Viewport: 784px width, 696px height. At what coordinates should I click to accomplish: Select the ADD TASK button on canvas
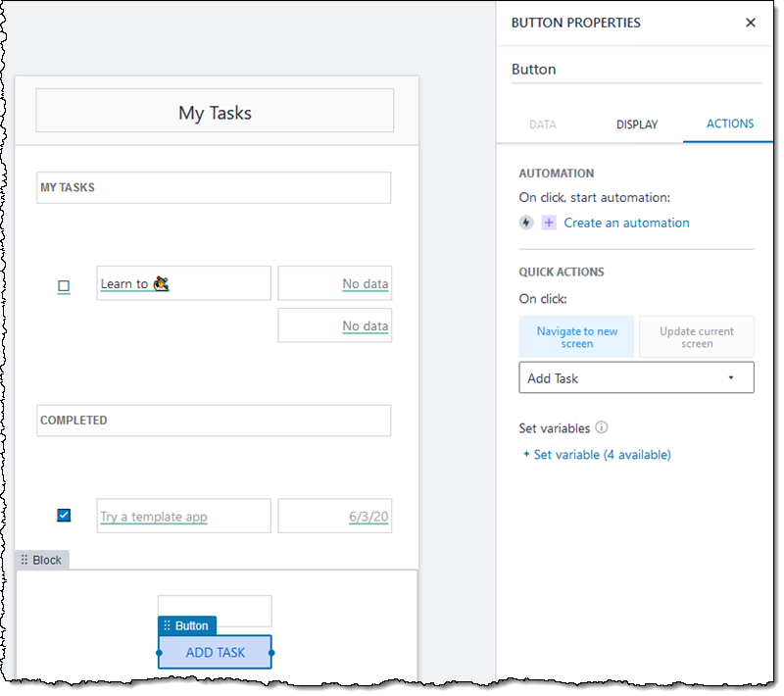[x=215, y=653]
